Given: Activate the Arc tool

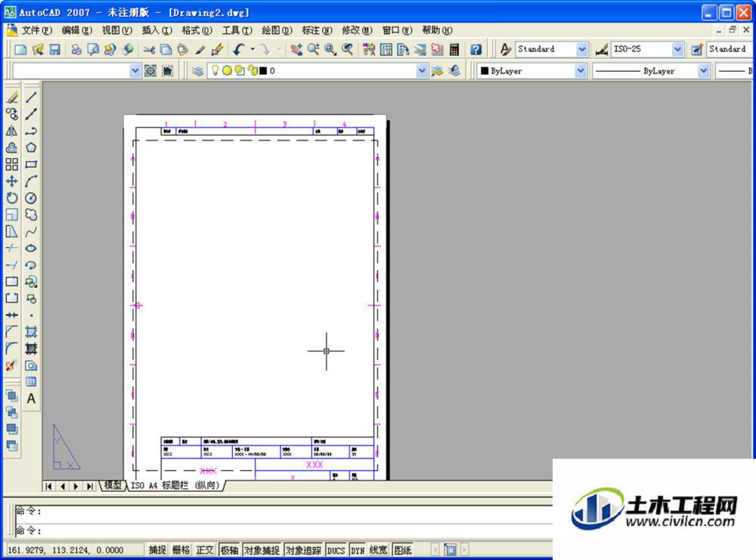Looking at the screenshot, I should point(31,181).
